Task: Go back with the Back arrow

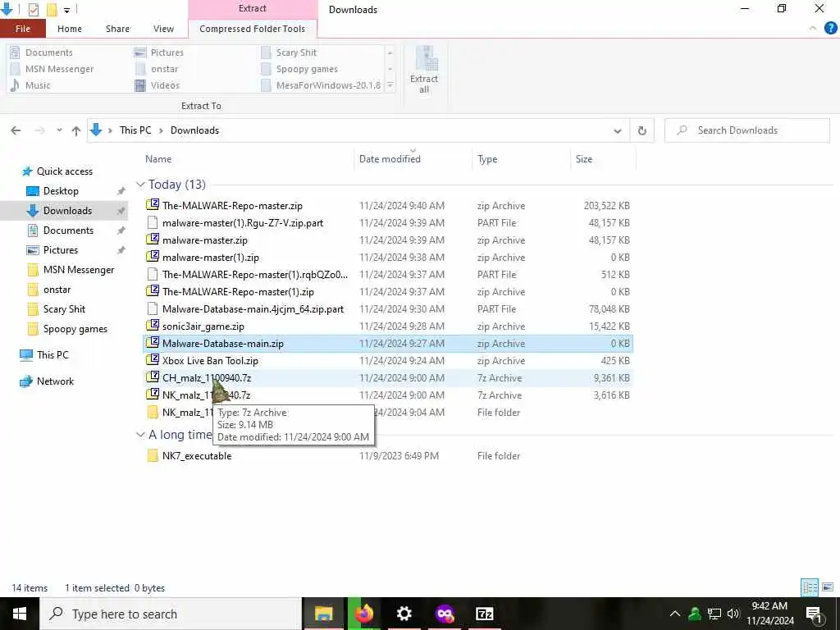Action: point(16,130)
